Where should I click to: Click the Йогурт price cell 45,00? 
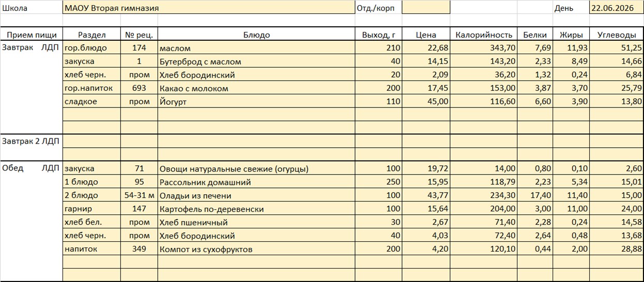tap(426, 102)
